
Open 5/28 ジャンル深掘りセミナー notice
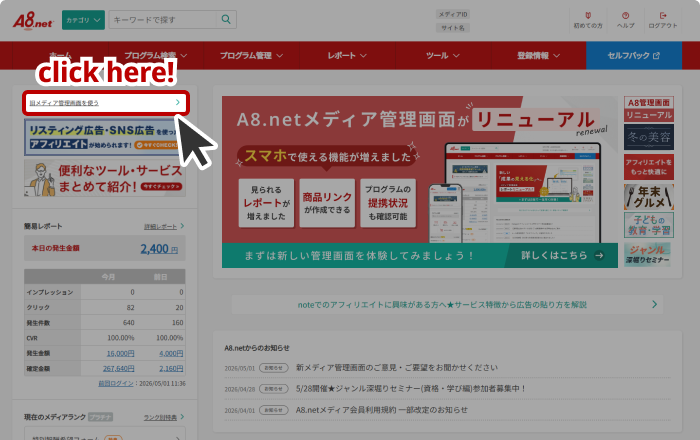410,389
